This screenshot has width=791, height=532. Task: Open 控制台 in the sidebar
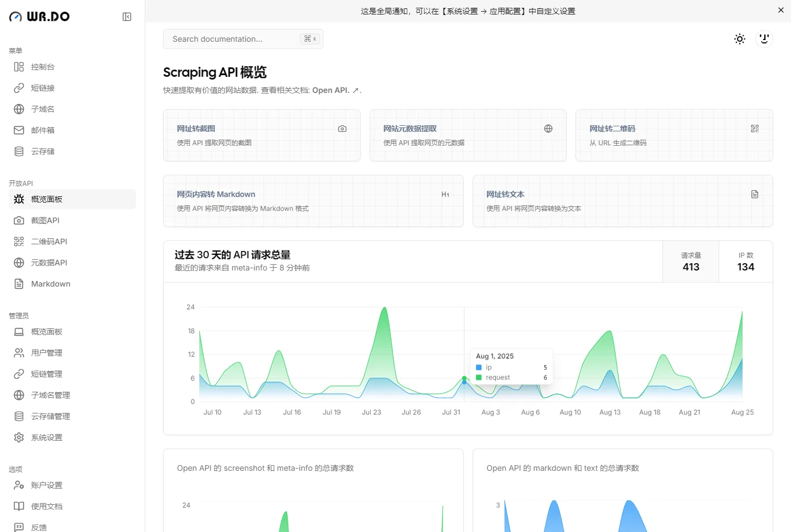point(72,67)
